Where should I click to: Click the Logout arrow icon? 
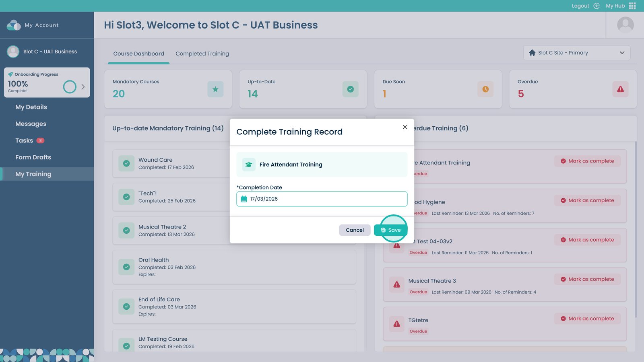tap(597, 6)
